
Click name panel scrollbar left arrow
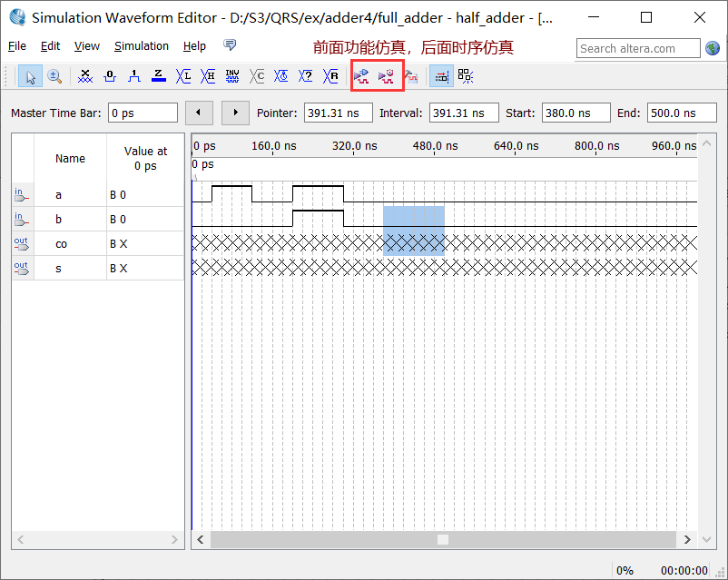click(21, 539)
